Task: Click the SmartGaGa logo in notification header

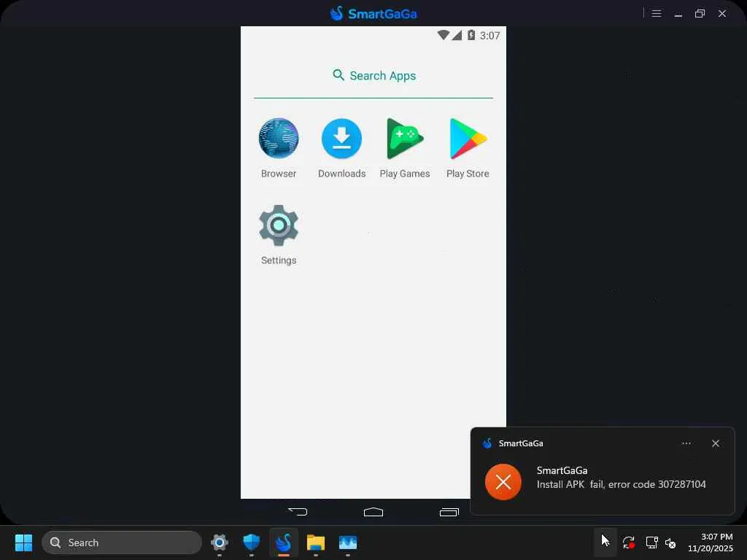Action: pos(487,443)
